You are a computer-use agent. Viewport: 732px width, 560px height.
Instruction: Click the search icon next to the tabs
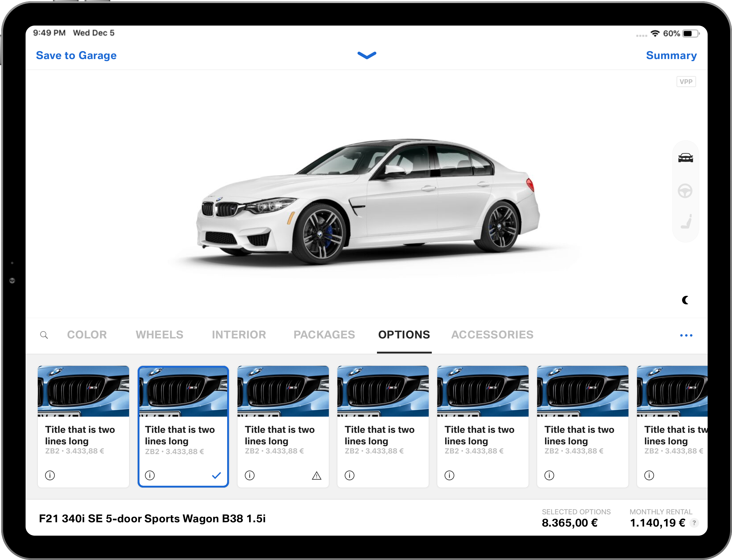click(x=44, y=335)
